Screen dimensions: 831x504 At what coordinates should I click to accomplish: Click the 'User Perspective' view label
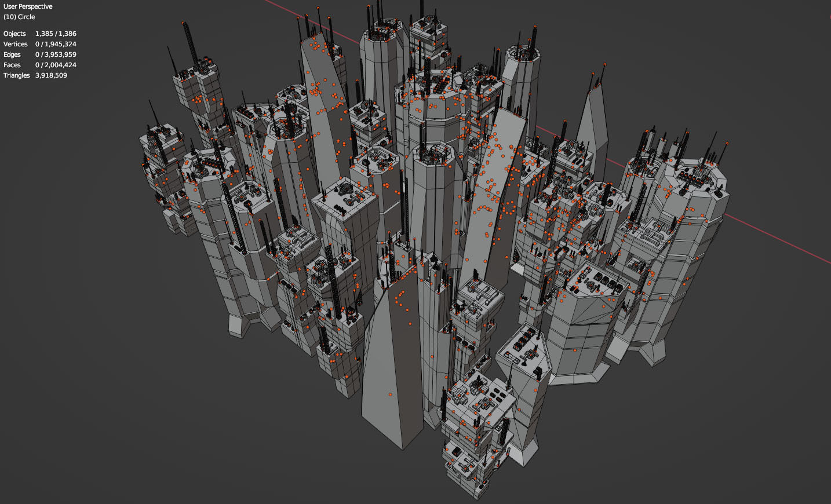point(28,6)
